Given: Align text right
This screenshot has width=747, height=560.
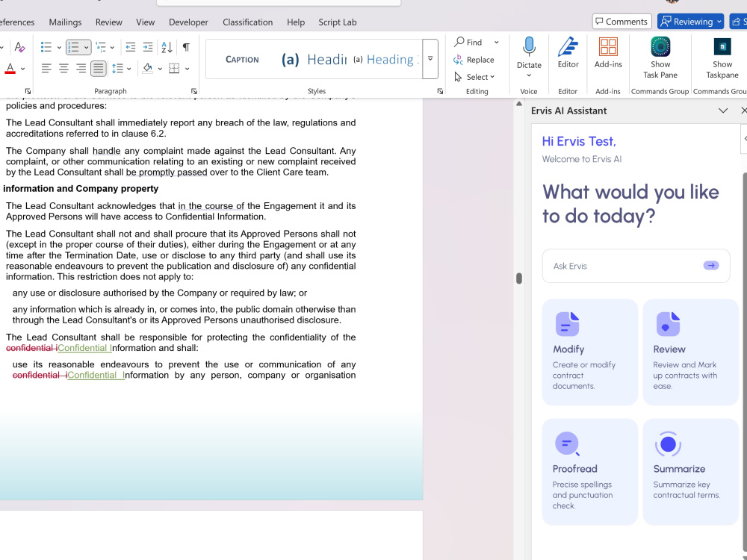Looking at the screenshot, I should tap(81, 69).
